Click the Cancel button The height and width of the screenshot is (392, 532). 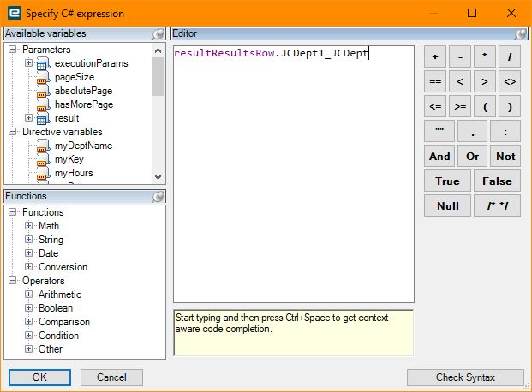(x=111, y=377)
